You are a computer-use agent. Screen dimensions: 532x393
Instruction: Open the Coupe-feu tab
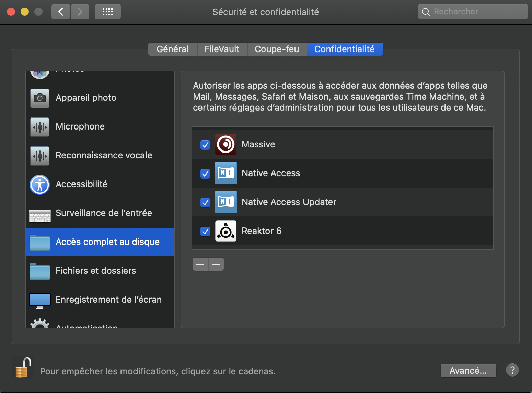(277, 49)
